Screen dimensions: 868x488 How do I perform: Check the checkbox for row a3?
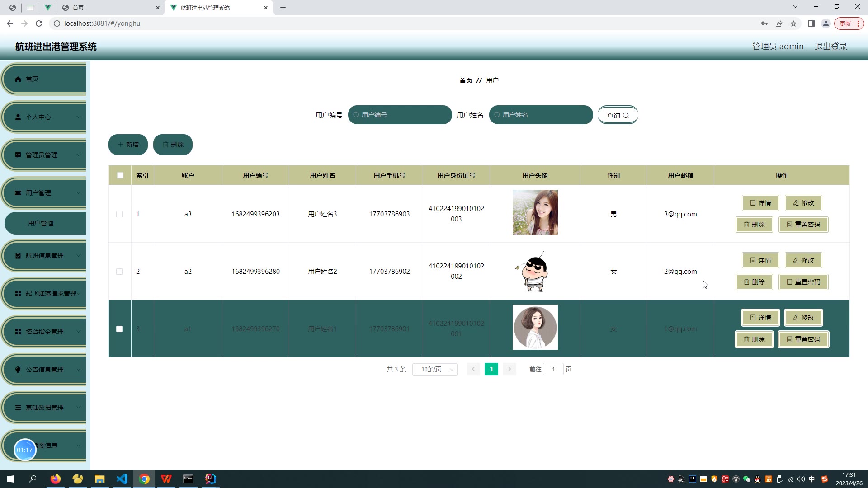[119, 214]
